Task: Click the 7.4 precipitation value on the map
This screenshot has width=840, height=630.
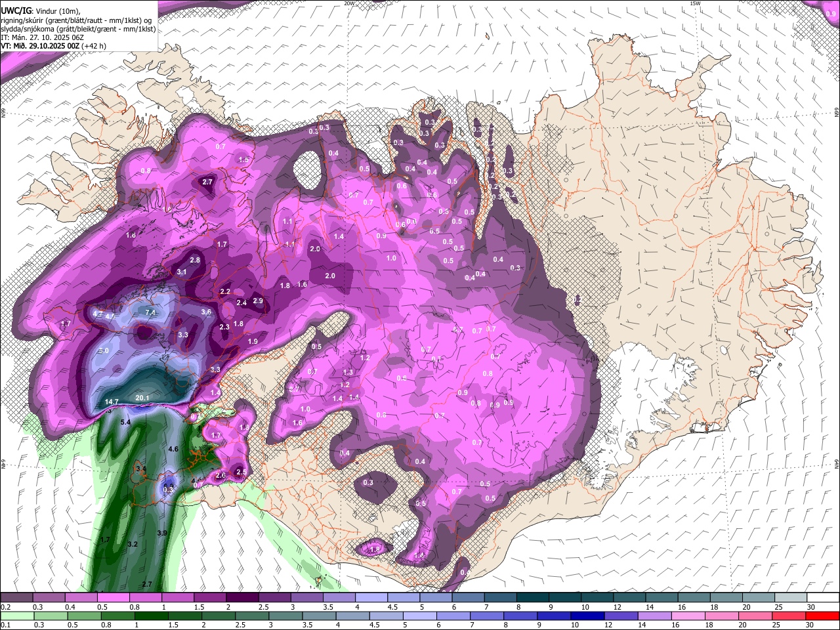Action: [x=150, y=313]
